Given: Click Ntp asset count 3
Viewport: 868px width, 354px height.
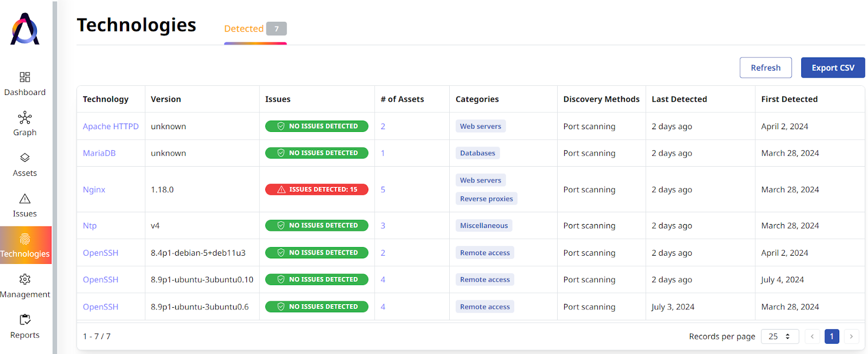Looking at the screenshot, I should pyautogui.click(x=383, y=226).
